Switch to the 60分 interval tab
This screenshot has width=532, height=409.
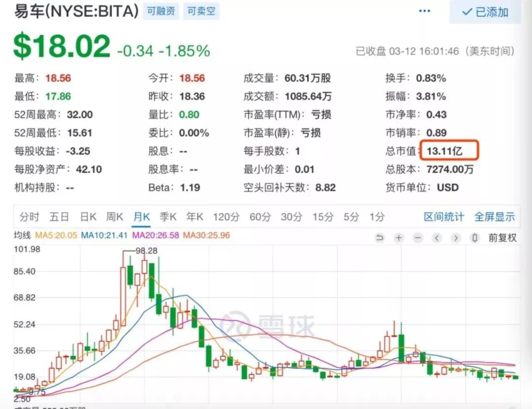pyautogui.click(x=260, y=216)
